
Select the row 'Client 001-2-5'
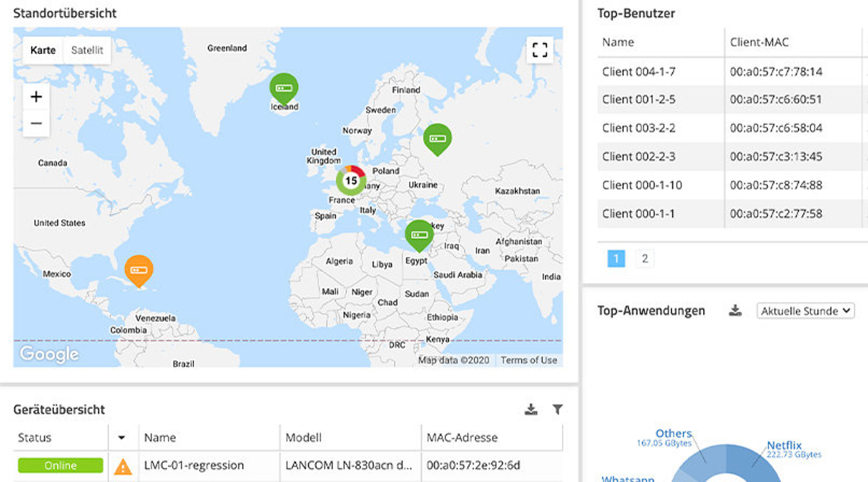pyautogui.click(x=732, y=99)
